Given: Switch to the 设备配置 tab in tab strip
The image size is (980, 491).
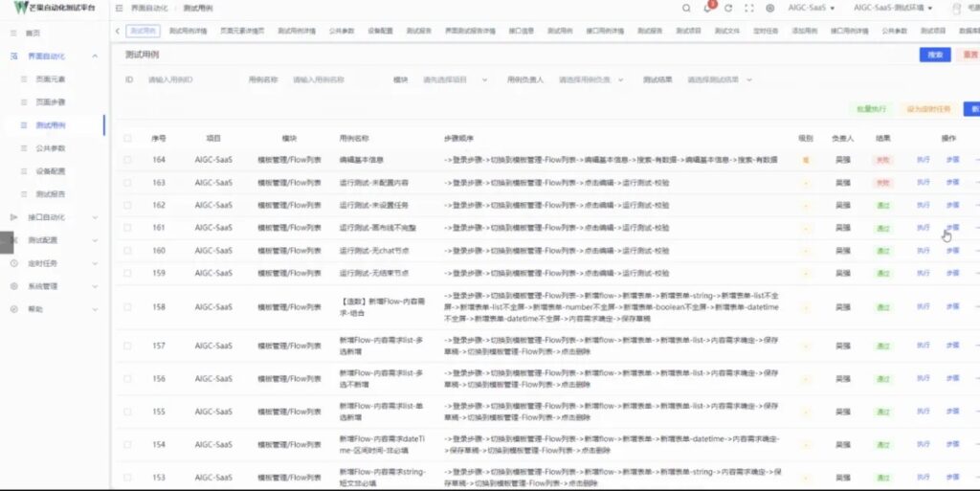Looking at the screenshot, I should click(x=380, y=31).
